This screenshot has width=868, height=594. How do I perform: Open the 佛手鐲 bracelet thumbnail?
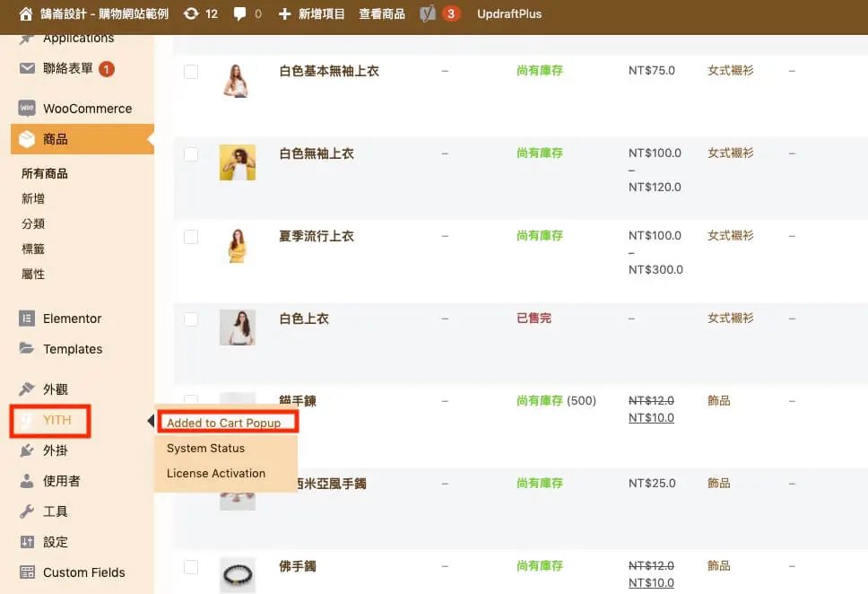(238, 575)
